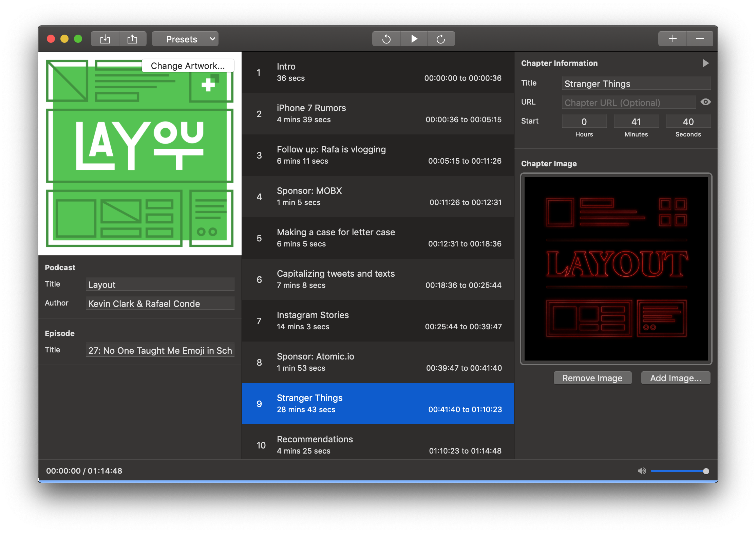
Task: Click the Chapter URL input field
Action: pos(628,103)
